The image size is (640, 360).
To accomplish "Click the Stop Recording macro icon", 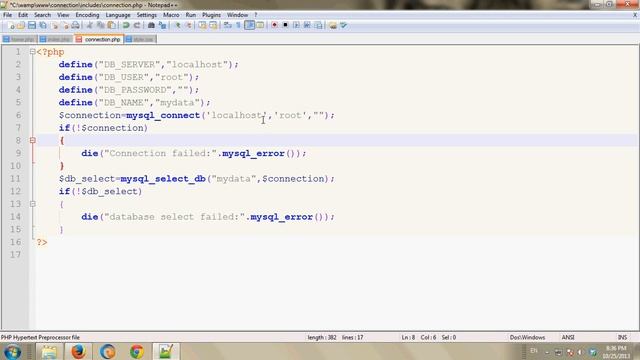I will [x=285, y=25].
